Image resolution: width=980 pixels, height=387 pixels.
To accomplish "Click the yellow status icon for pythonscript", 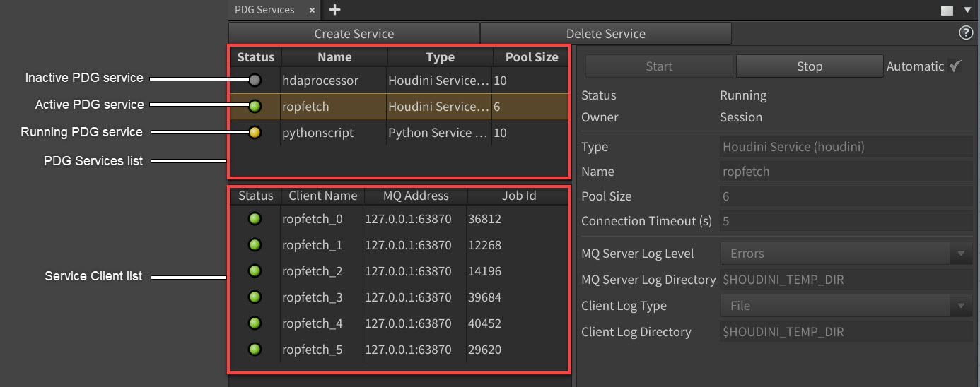I will point(255,133).
